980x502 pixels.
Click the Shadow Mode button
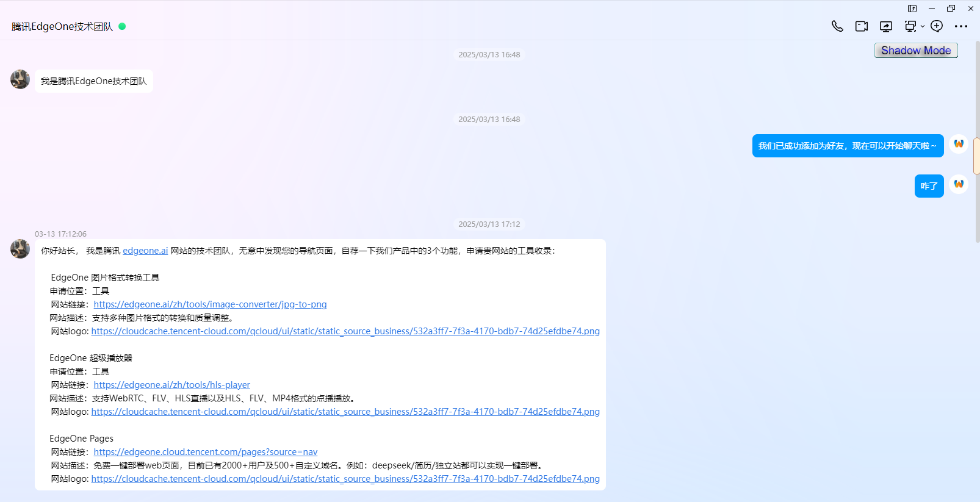[x=916, y=51]
